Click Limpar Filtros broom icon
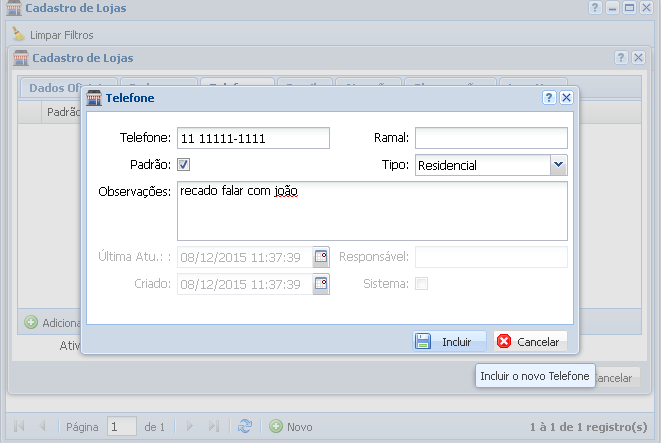The image size is (661, 443). tap(19, 34)
